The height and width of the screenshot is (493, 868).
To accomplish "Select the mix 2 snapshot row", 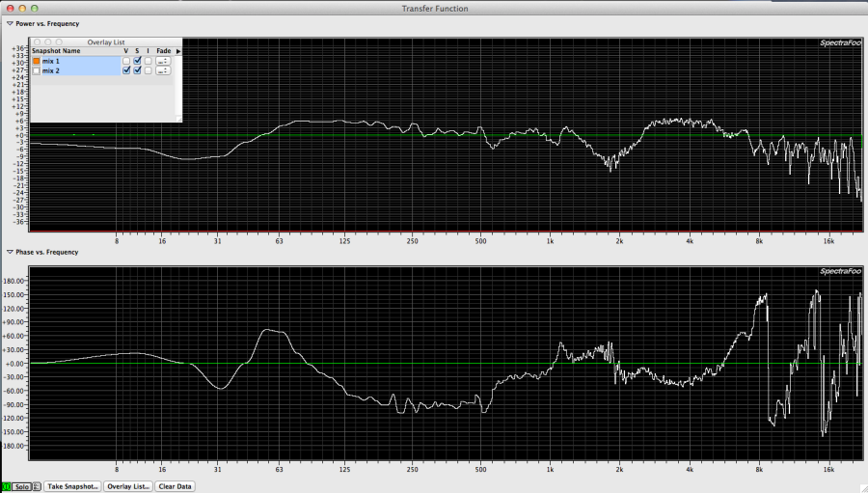I will 77,70.
